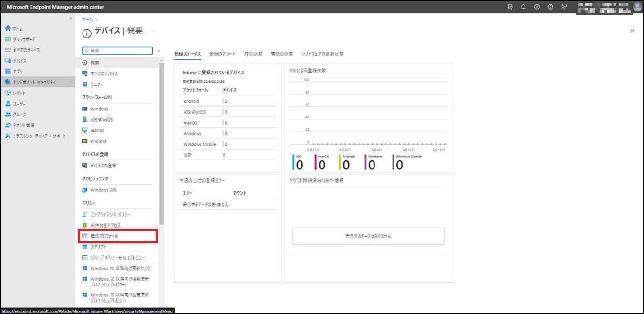Open the settings gear in the header
644x314 pixels.
pos(537,7)
